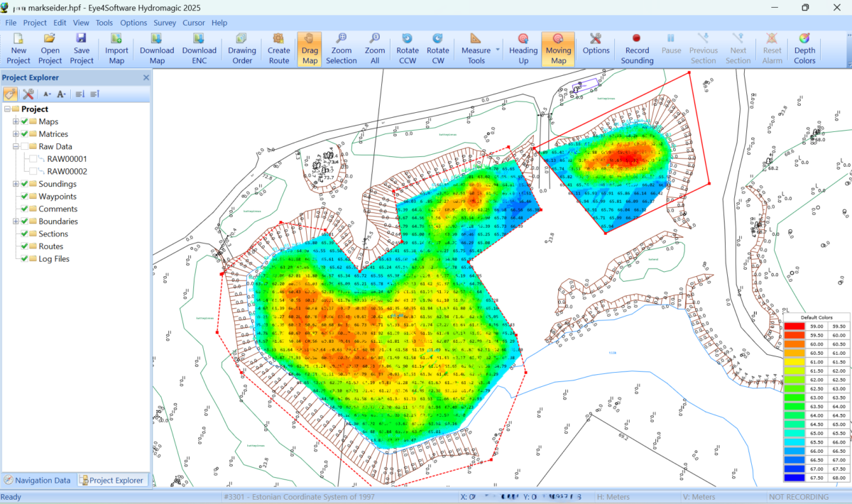
Task: Click the red 59.00–59.50 color swatch
Action: pyautogui.click(x=794, y=326)
